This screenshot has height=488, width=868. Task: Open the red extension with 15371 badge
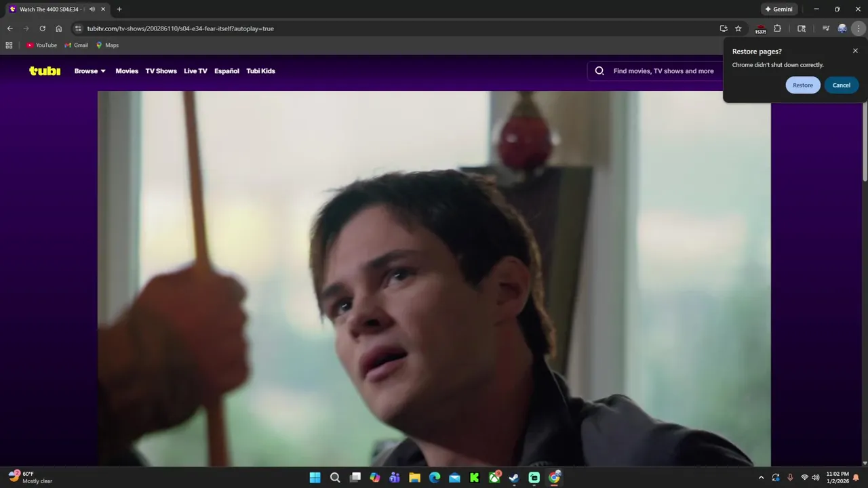tap(760, 29)
